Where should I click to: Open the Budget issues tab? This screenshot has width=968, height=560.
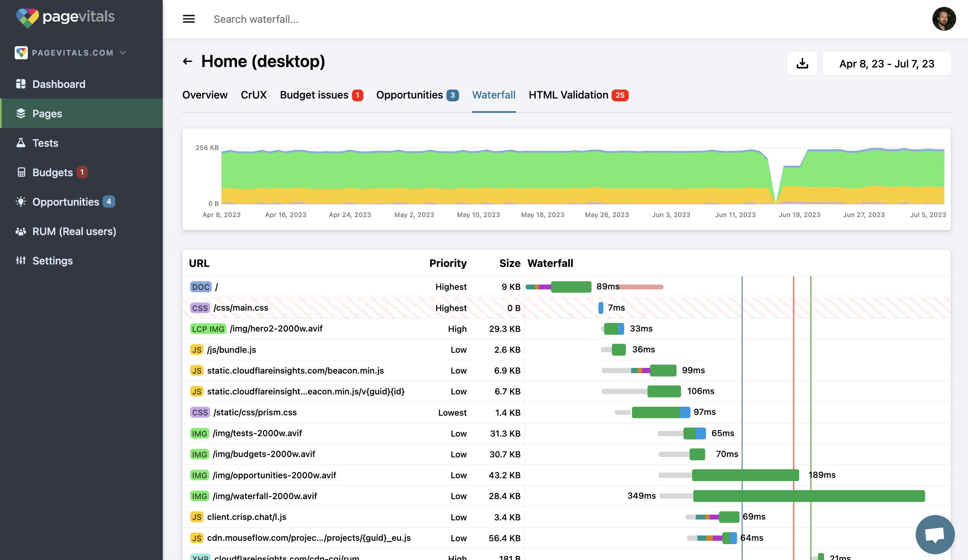tap(314, 95)
